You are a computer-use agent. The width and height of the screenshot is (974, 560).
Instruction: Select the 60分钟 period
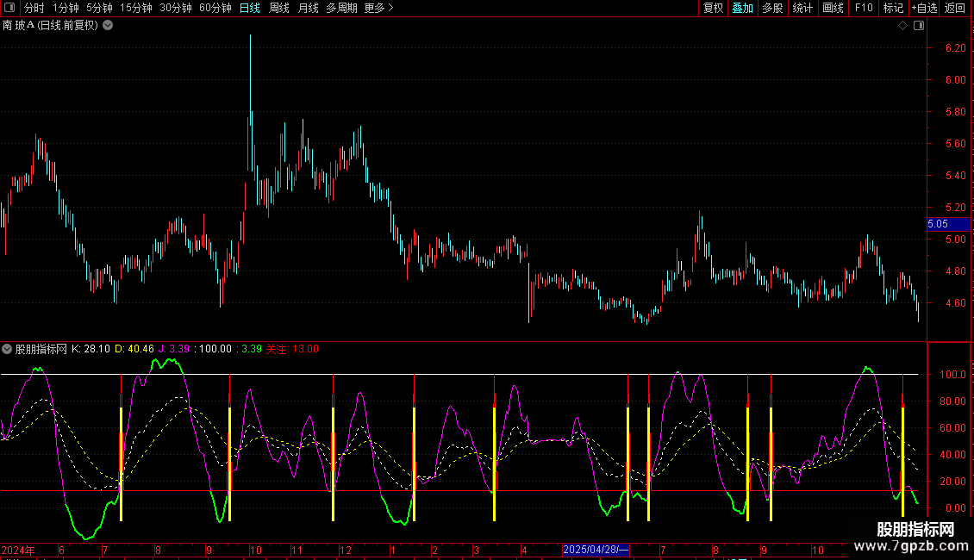pyautogui.click(x=215, y=8)
